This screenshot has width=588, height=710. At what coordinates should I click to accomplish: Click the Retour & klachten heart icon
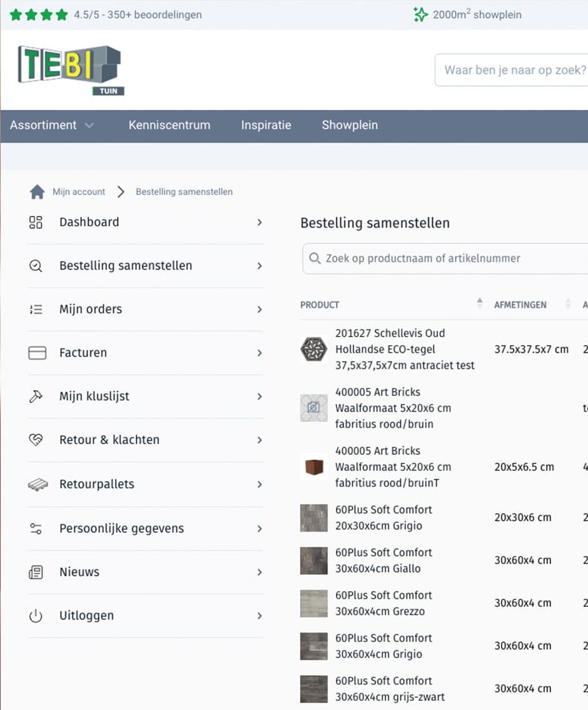tap(36, 440)
